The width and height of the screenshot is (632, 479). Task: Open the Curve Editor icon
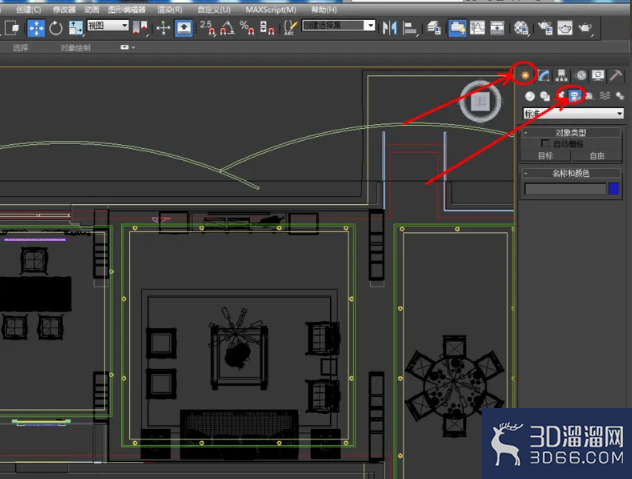(477, 28)
